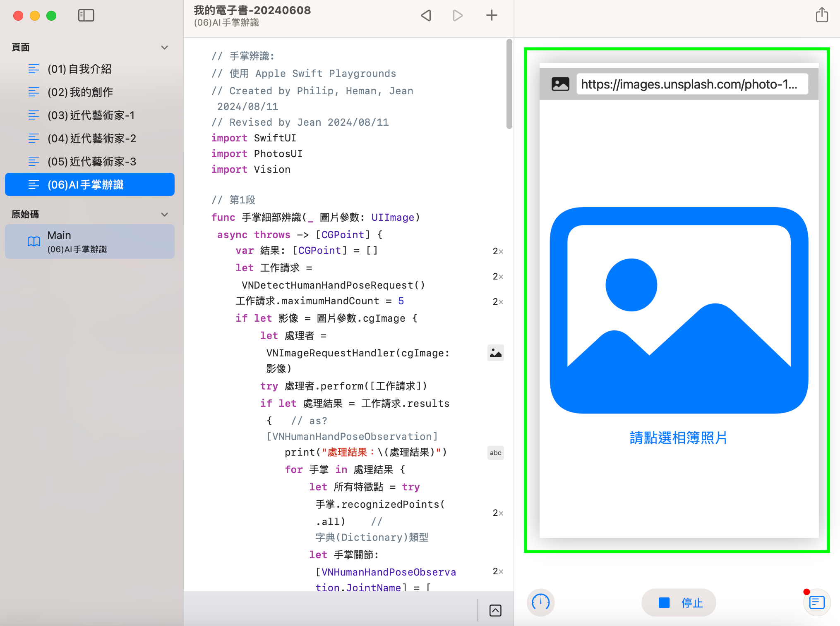Go to previous page arrow
Screen dimensions: 840x626
[x=426, y=15]
